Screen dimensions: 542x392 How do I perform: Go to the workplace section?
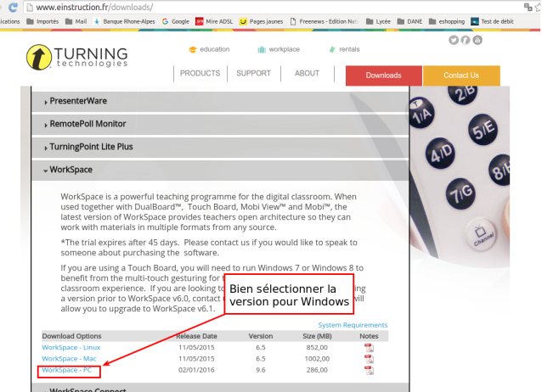pyautogui.click(x=279, y=49)
